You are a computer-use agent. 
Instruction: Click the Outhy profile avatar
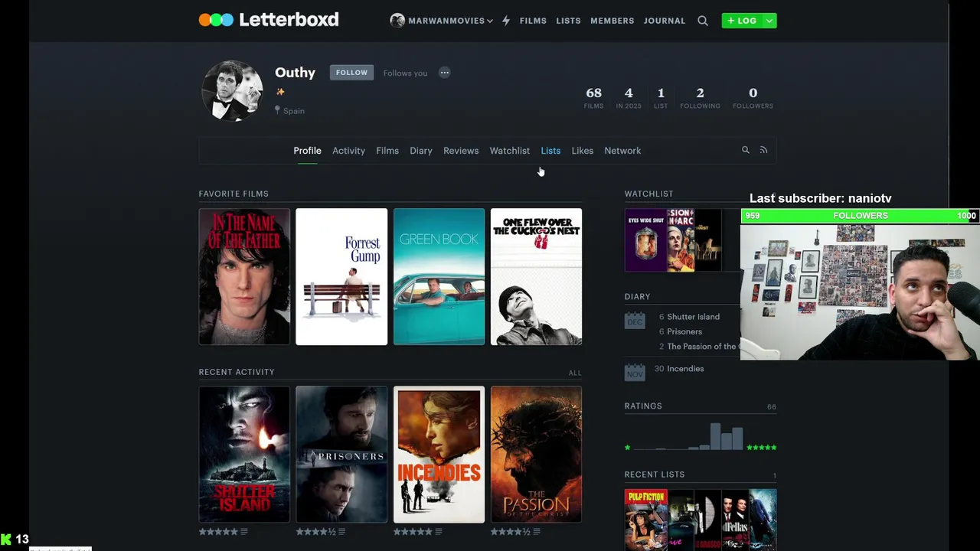[232, 91]
